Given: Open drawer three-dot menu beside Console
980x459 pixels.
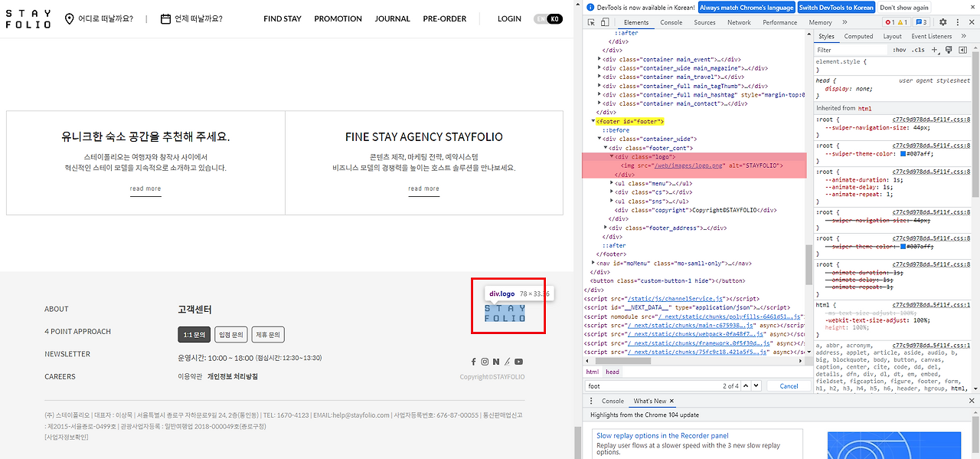Looking at the screenshot, I should coord(590,401).
